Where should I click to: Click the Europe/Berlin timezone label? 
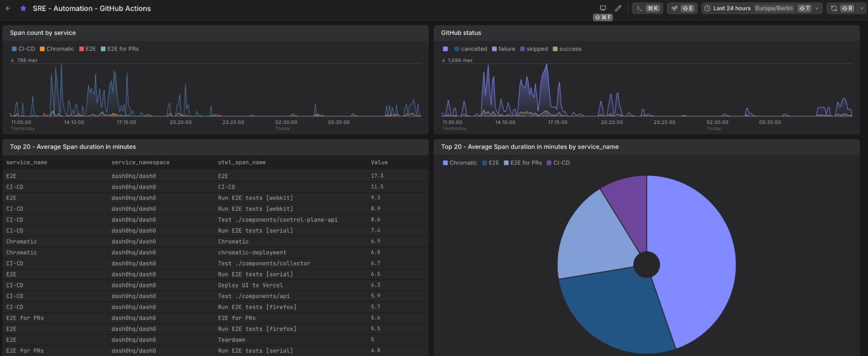click(x=774, y=8)
